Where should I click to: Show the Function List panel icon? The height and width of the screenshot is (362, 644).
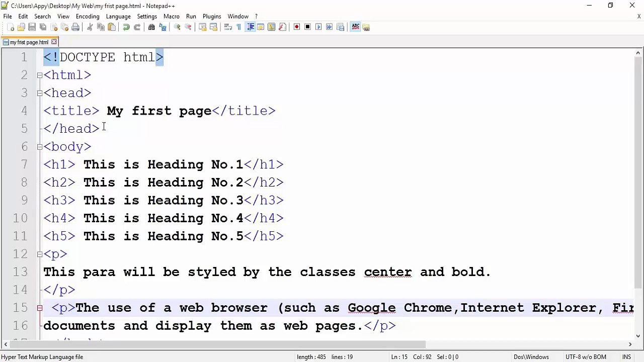[x=282, y=27]
